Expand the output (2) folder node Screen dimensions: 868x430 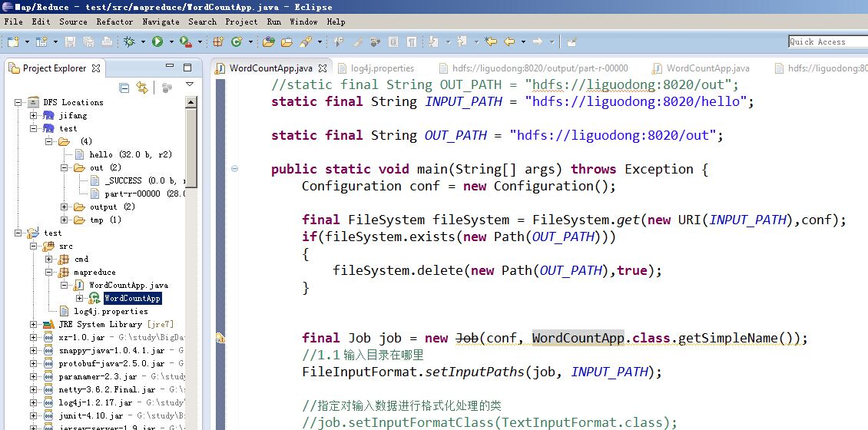click(x=65, y=207)
